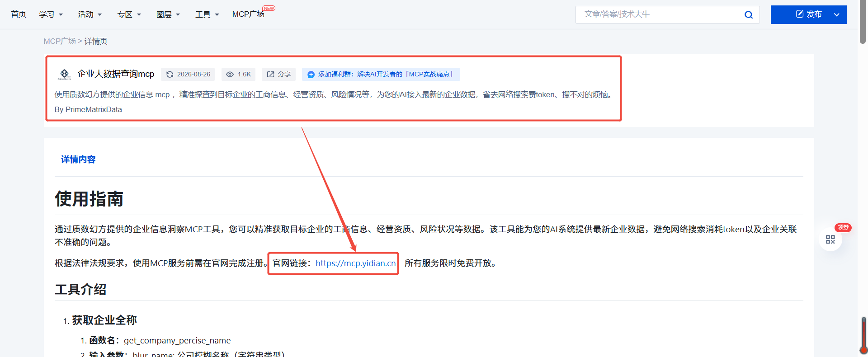Viewport: 868px width, 357px height.
Task: Expand the 工具 dropdown menu
Action: [x=208, y=14]
